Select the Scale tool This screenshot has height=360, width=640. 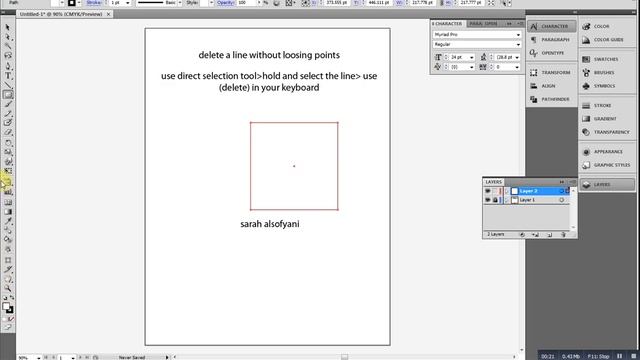[x=8, y=152]
